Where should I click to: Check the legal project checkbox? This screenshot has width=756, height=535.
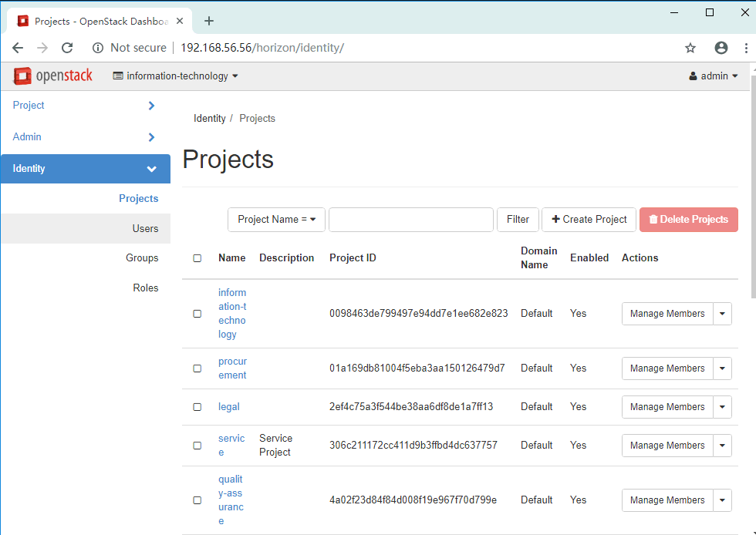[x=197, y=407]
